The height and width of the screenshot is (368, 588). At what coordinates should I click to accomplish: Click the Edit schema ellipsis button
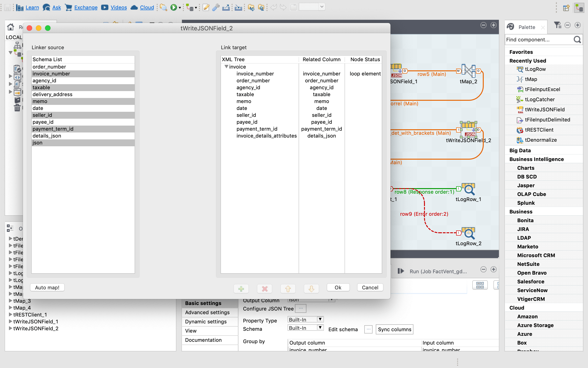pyautogui.click(x=368, y=329)
